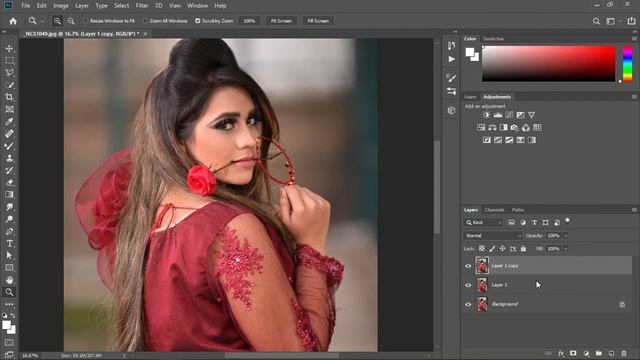
Task: Select the Frame tool
Action: 9,109
